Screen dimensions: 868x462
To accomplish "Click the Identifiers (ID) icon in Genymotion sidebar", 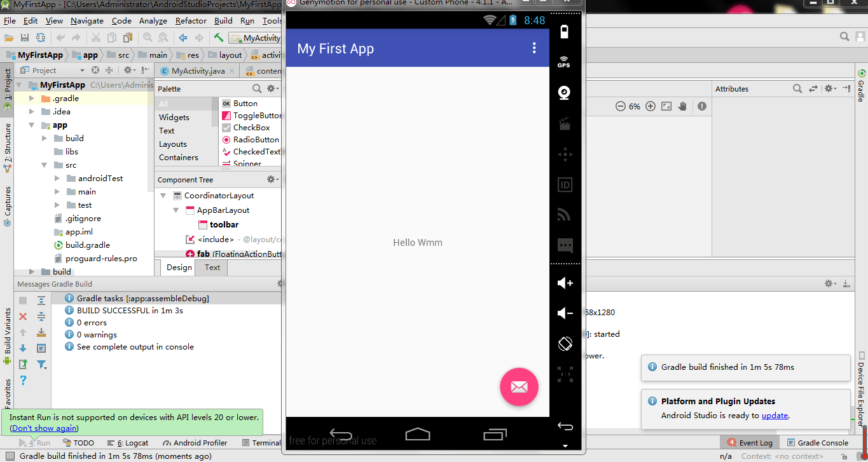I will [565, 184].
